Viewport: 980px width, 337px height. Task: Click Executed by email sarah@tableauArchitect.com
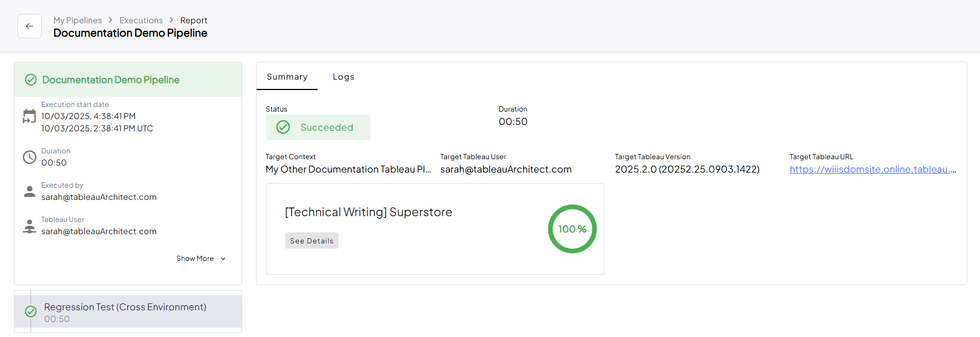pyautogui.click(x=99, y=197)
